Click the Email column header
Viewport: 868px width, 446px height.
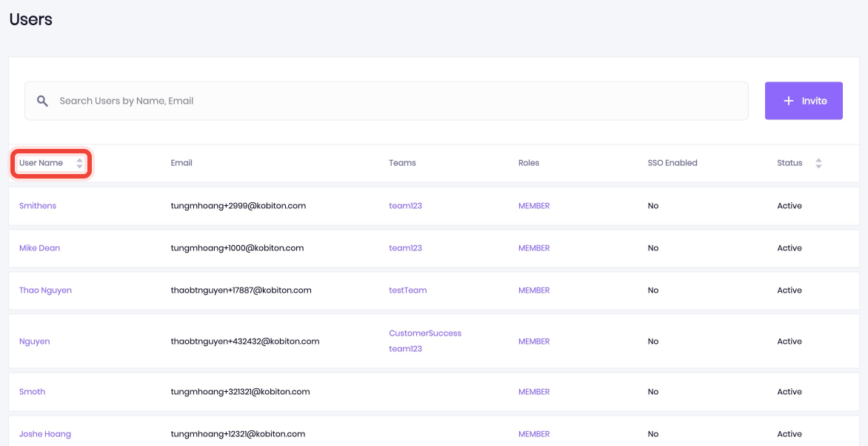[181, 163]
